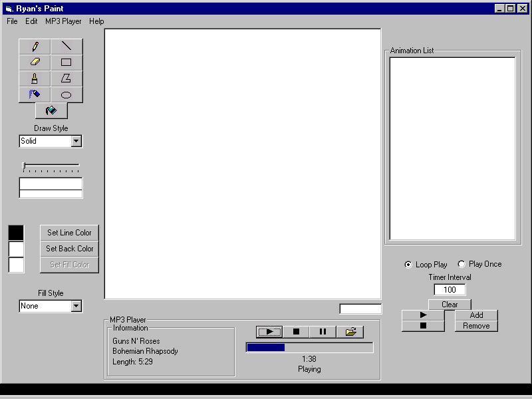Open the MP3 Player menu
Image resolution: width=532 pixels, height=399 pixels.
tap(63, 21)
